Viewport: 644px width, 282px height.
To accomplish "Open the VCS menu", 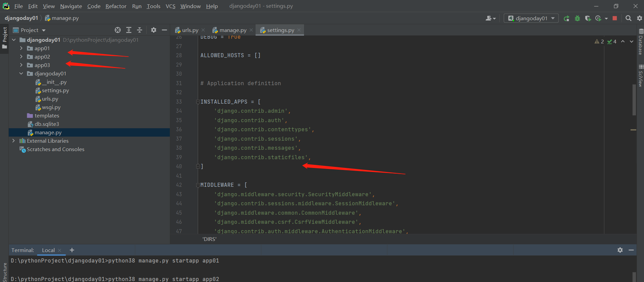I will pyautogui.click(x=171, y=6).
